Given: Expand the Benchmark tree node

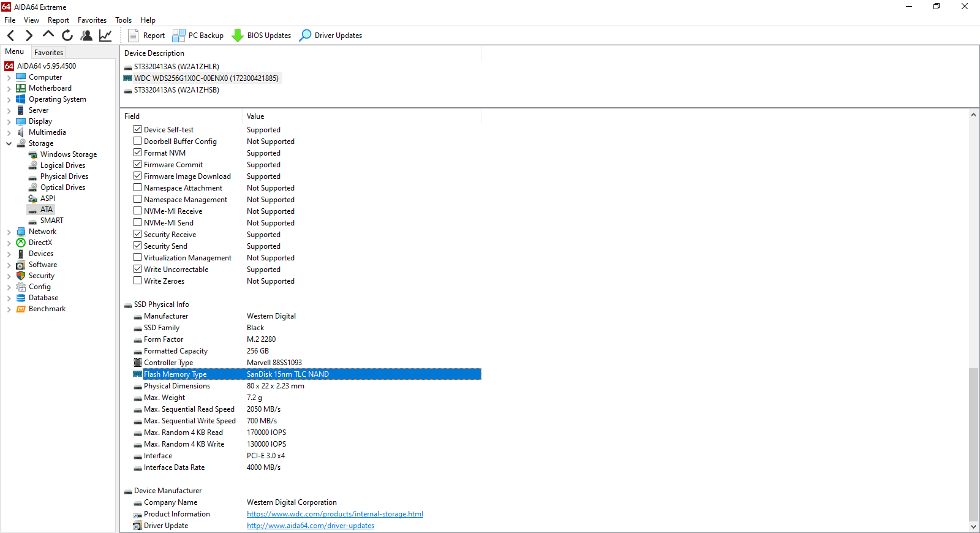Looking at the screenshot, I should pos(9,309).
